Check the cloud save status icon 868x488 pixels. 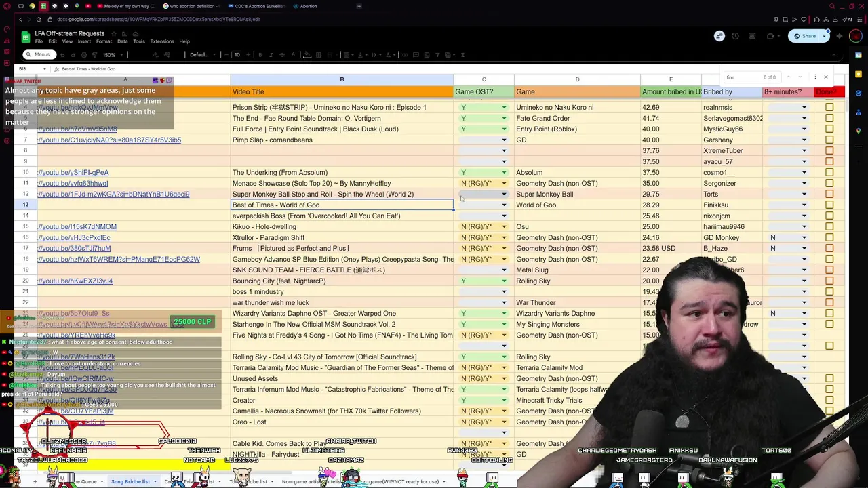136,34
